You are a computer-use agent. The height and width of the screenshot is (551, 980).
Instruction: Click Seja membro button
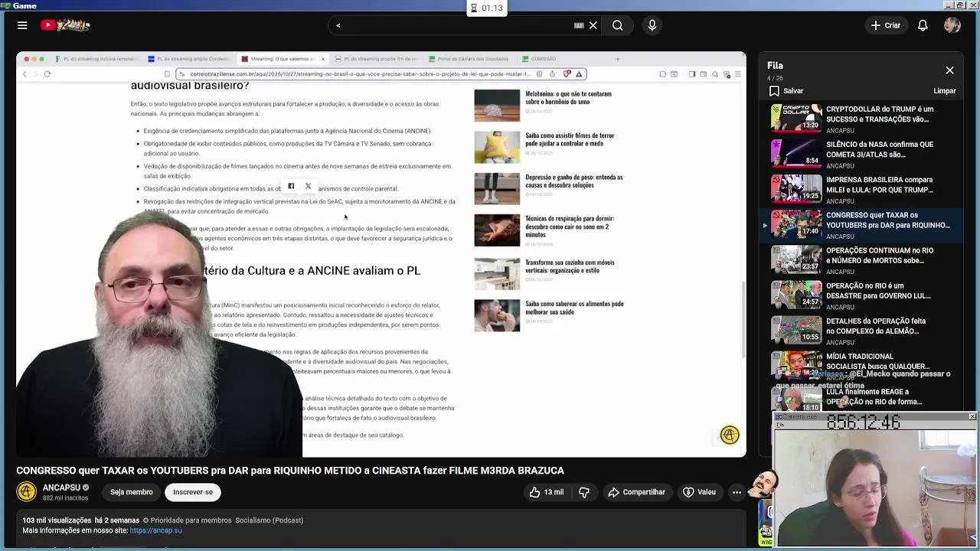pos(131,492)
